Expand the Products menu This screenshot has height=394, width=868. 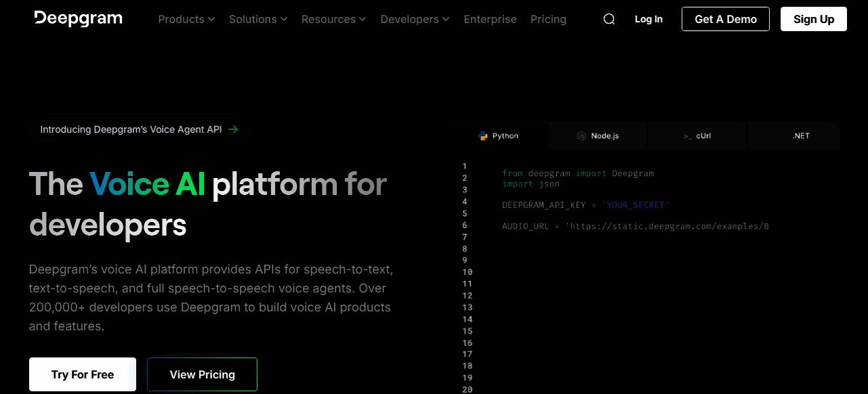tap(186, 19)
